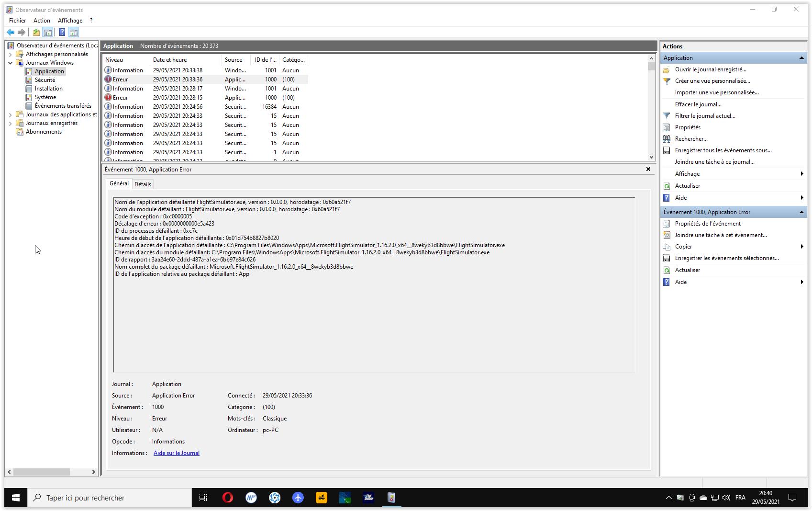Select the Information event at 20:28:17

(x=206, y=89)
